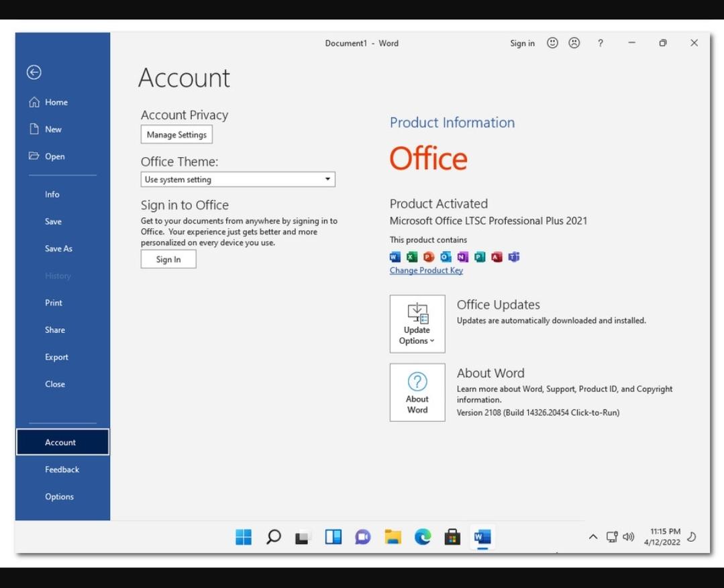Click the Product Activated heading

[x=439, y=203]
